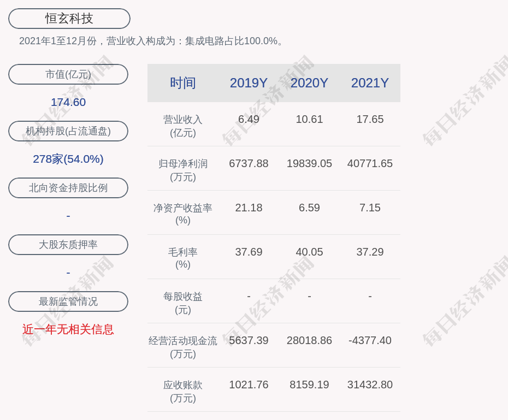Click the 恒玄科技 company name pill

[x=69, y=19]
